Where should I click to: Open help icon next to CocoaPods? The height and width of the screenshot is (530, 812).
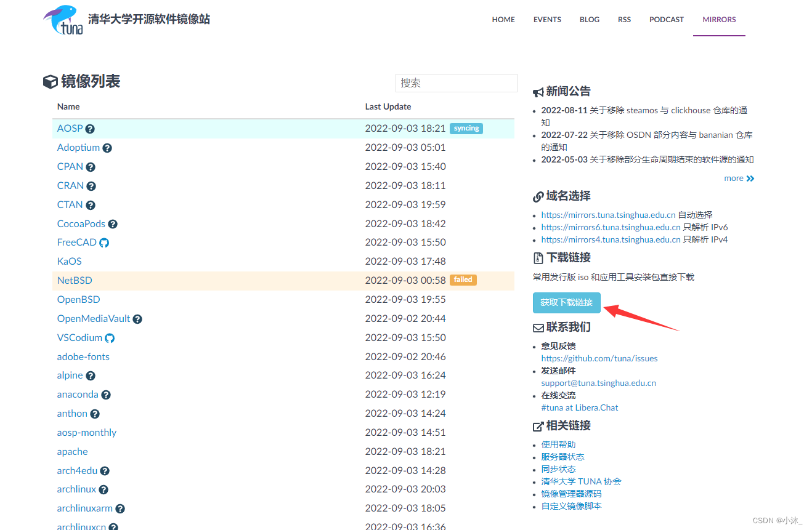tap(113, 225)
